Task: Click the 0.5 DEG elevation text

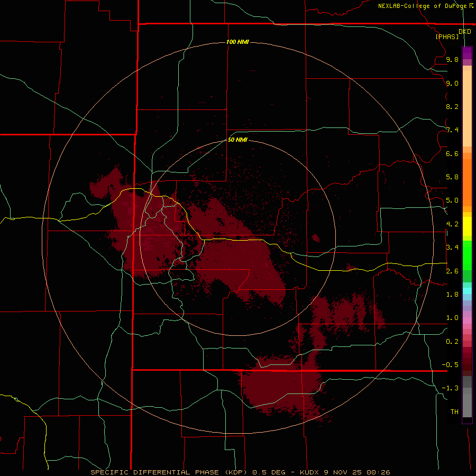Action: (x=269, y=472)
